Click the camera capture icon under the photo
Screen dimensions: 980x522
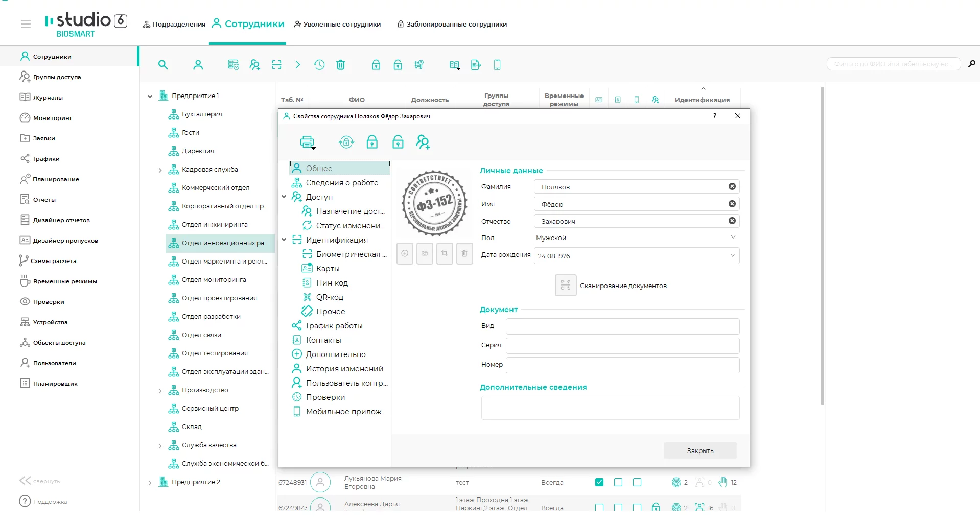(425, 254)
